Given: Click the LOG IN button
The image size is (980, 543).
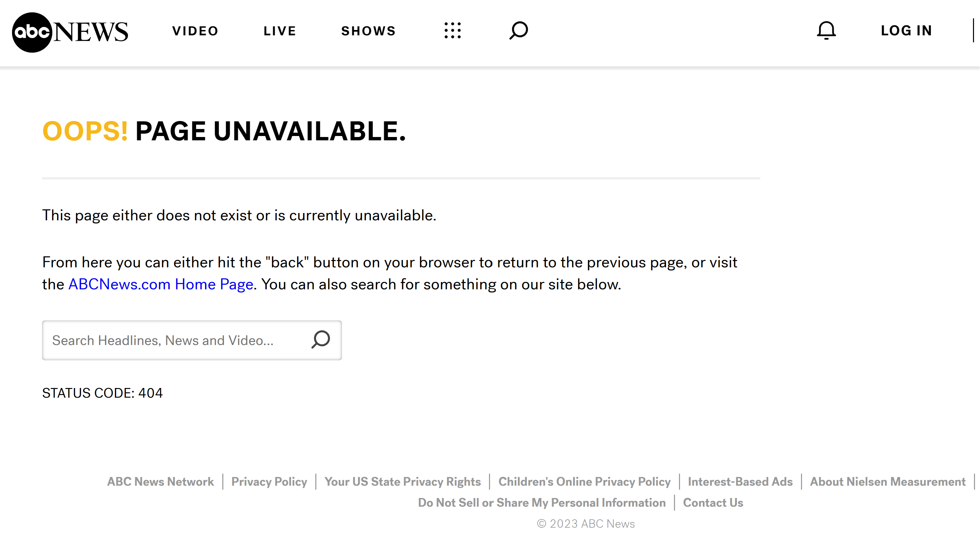Looking at the screenshot, I should pos(906,30).
